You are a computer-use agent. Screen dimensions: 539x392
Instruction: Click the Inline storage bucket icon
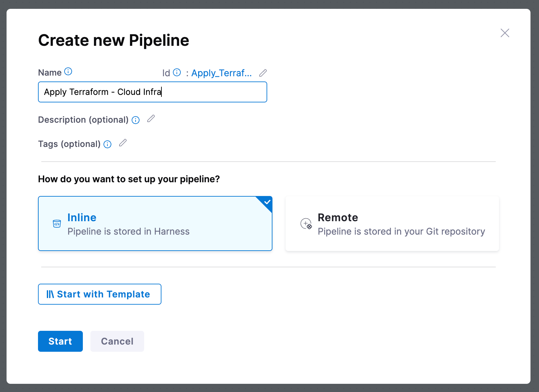point(57,224)
